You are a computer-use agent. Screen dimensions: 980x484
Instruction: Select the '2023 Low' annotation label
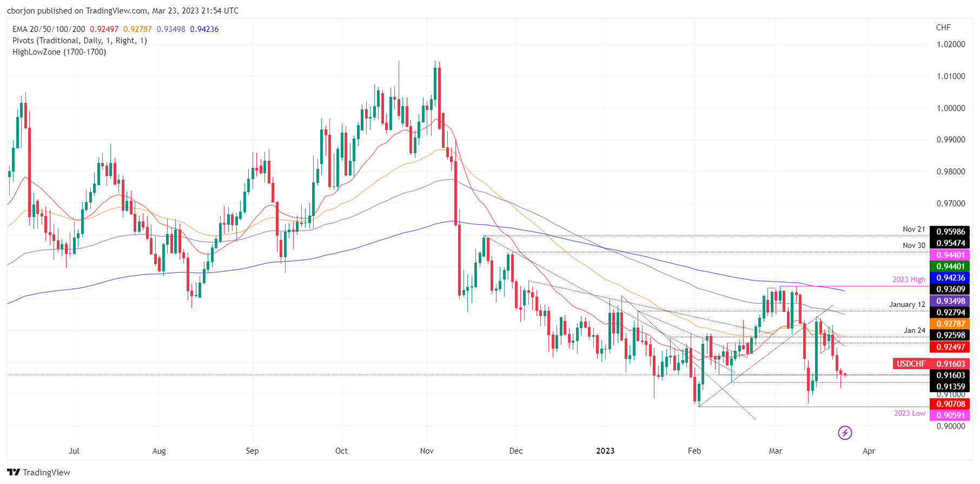(909, 413)
